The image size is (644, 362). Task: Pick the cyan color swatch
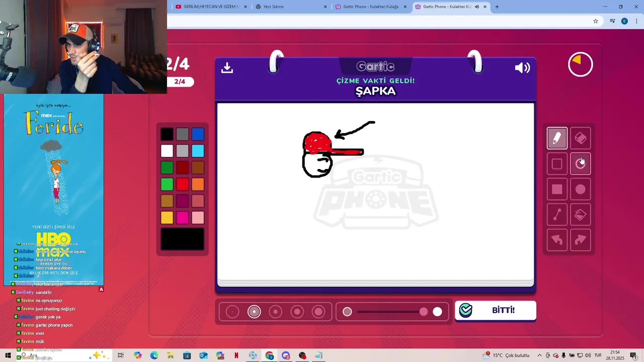(198, 151)
